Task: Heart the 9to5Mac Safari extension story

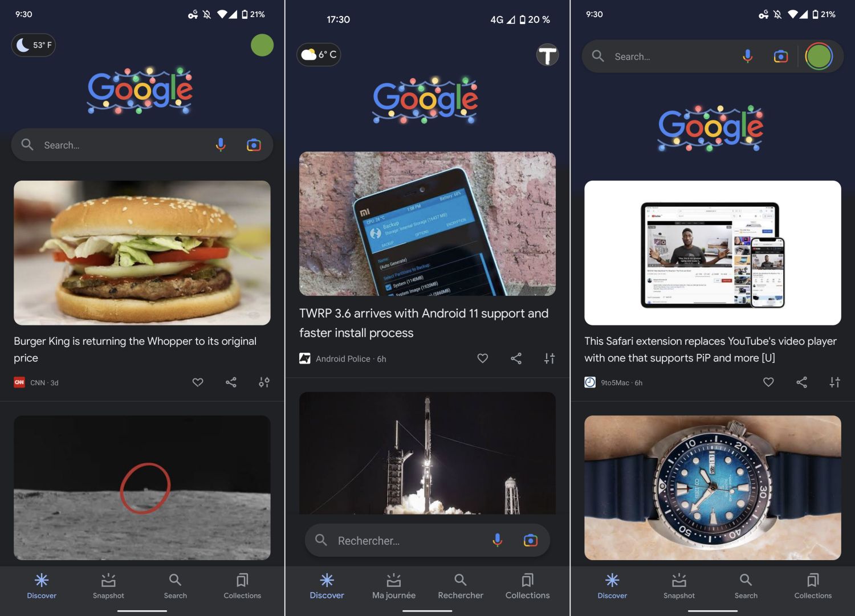Action: point(768,382)
